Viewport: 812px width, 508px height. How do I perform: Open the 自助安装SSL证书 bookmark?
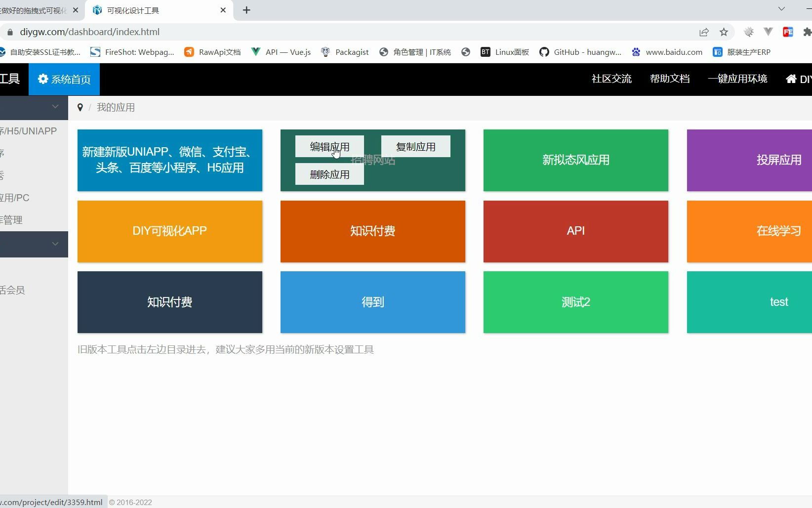click(40, 52)
